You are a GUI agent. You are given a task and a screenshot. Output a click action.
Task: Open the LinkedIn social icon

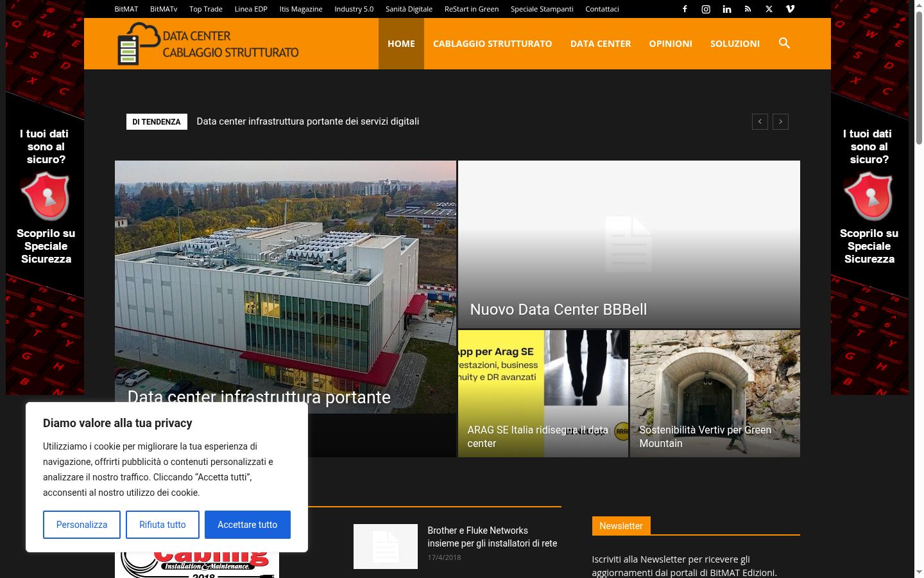(x=727, y=9)
